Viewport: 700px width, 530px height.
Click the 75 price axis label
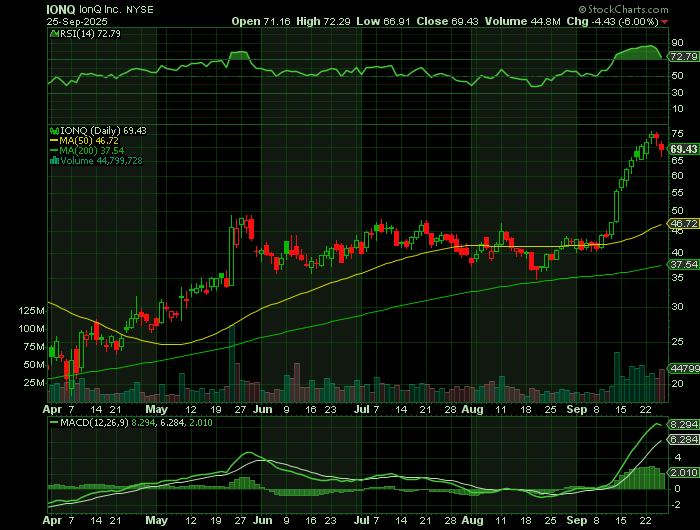[677, 134]
